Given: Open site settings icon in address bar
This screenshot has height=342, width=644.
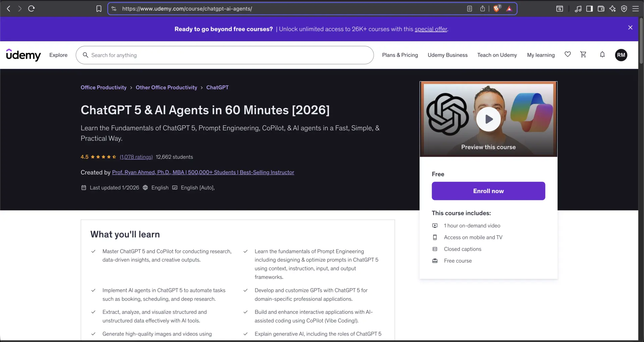Looking at the screenshot, I should point(114,9).
